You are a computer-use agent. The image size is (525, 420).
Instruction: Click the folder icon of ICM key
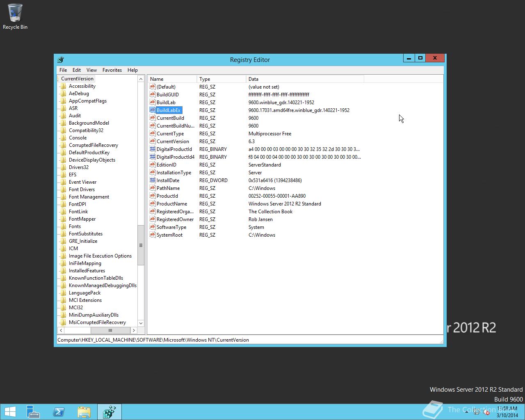63,249
